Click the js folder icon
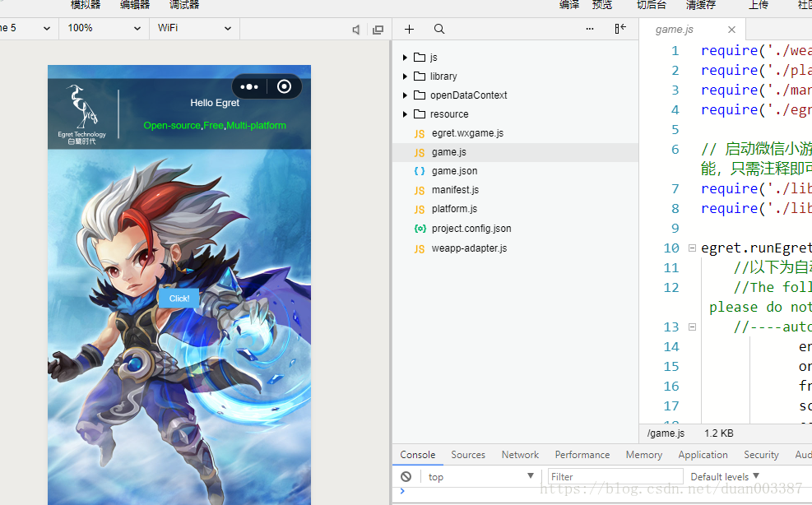Screen dimensions: 812x505 click(420, 57)
